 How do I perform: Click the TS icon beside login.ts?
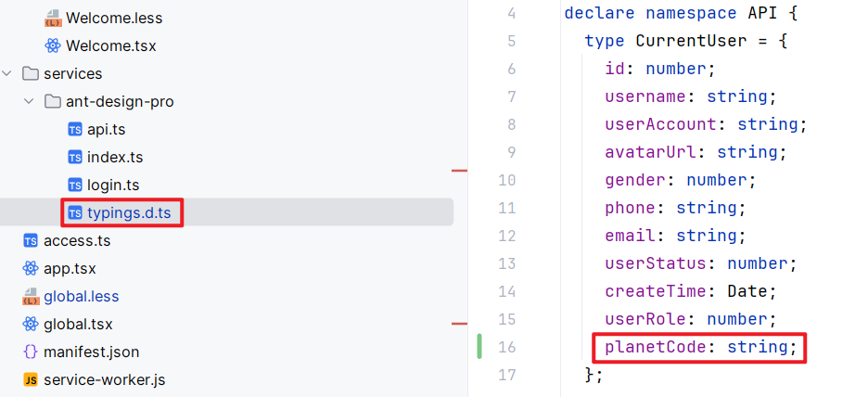(75, 186)
